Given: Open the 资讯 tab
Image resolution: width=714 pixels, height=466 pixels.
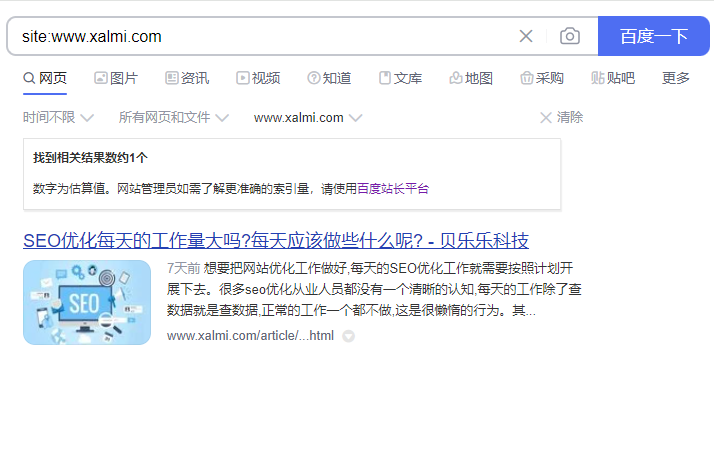Looking at the screenshot, I should [x=187, y=78].
